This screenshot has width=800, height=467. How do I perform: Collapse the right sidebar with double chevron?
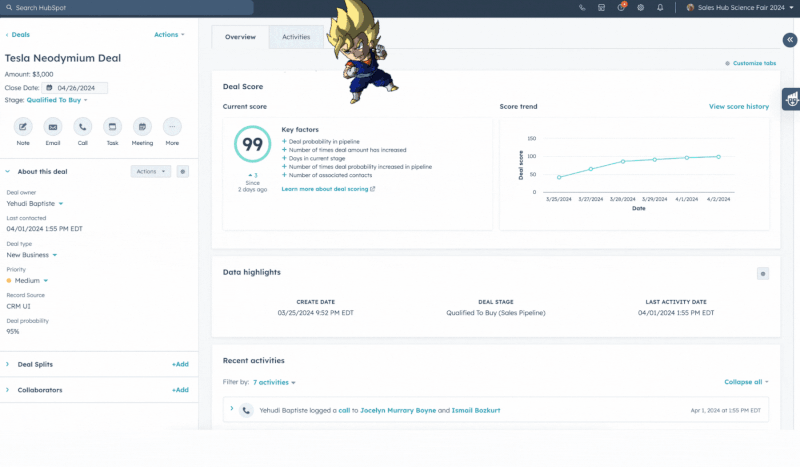click(789, 40)
